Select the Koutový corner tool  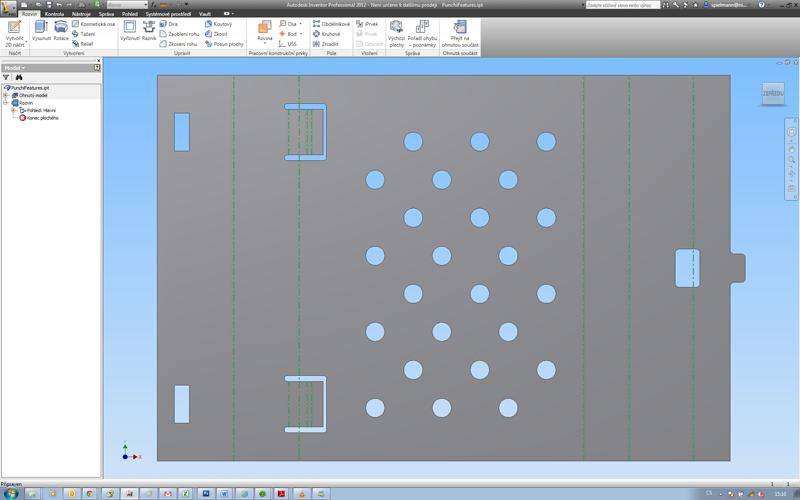pos(218,24)
